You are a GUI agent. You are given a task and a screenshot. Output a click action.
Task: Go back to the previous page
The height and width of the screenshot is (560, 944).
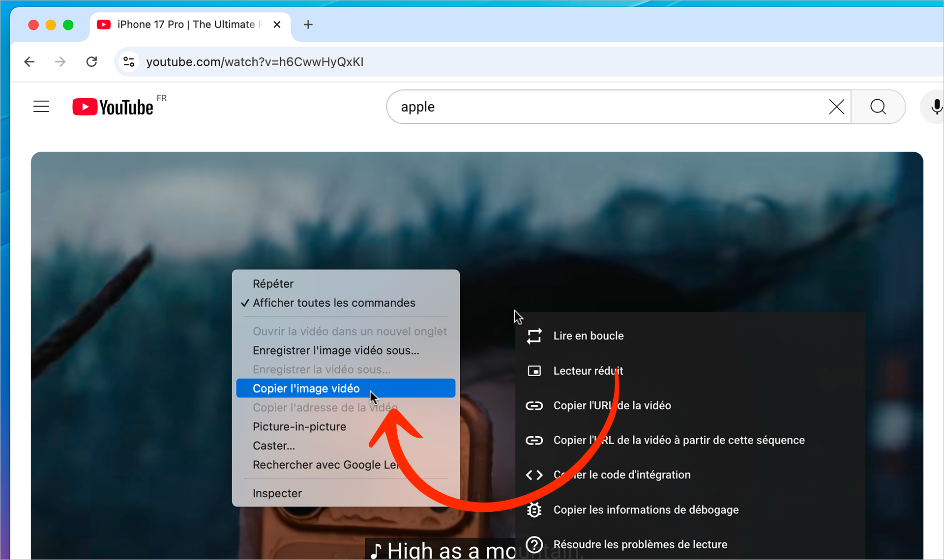tap(29, 62)
